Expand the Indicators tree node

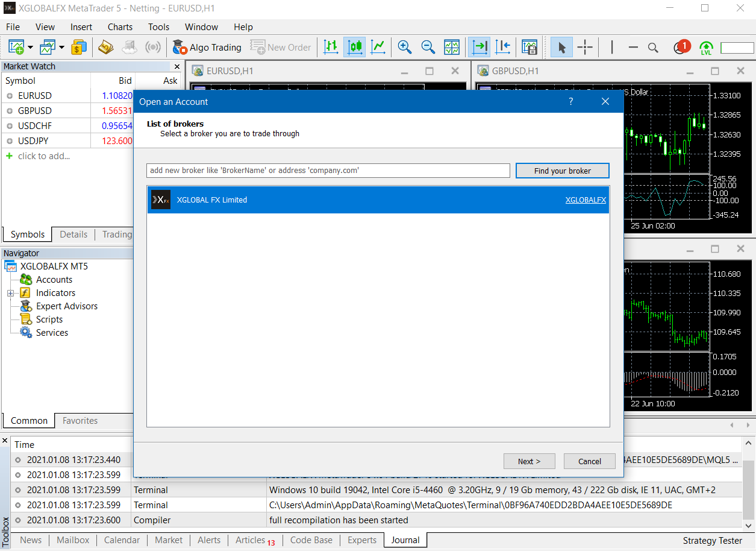pyautogui.click(x=10, y=293)
